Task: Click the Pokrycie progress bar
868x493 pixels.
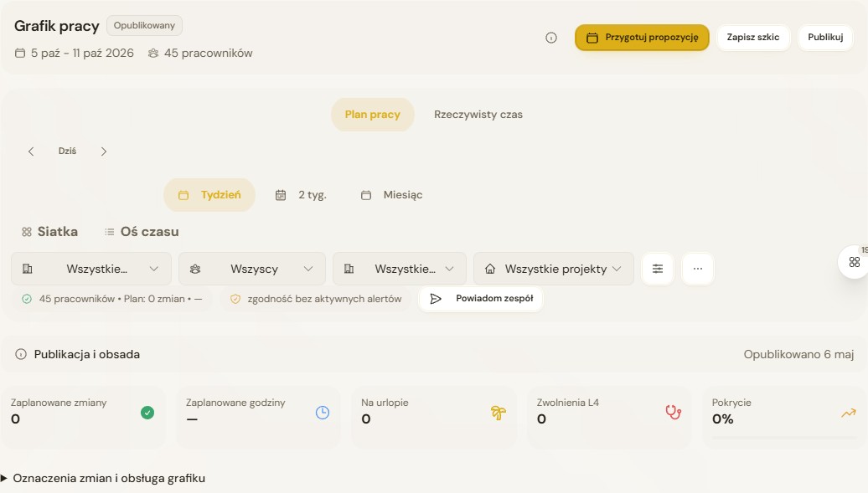Action: (x=784, y=437)
